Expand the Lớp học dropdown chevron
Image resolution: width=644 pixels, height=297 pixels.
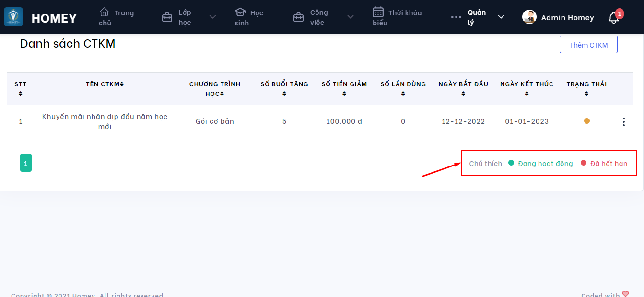pos(212,17)
